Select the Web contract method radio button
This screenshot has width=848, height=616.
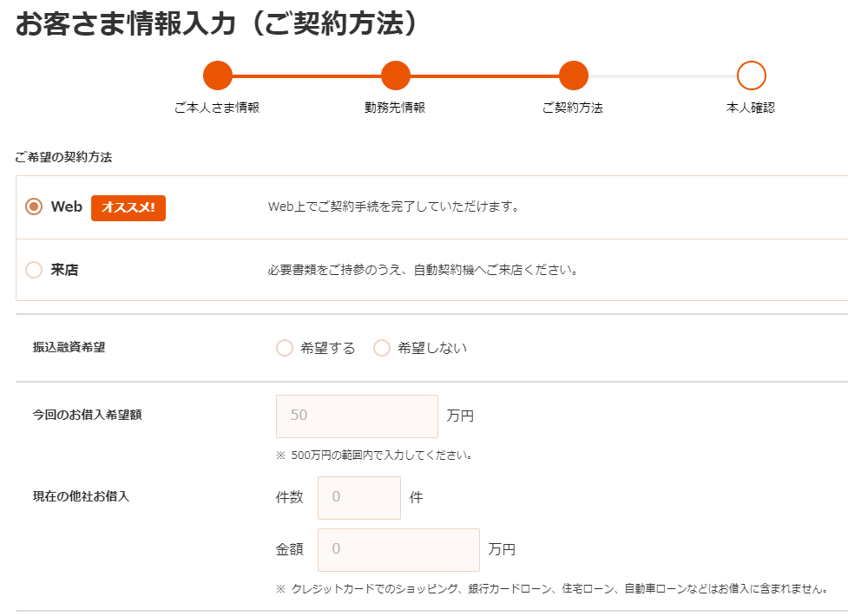(34, 207)
